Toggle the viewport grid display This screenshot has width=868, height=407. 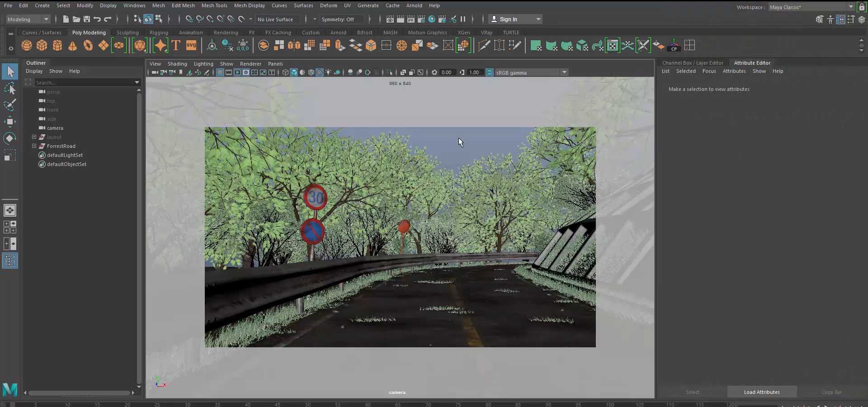tap(220, 72)
